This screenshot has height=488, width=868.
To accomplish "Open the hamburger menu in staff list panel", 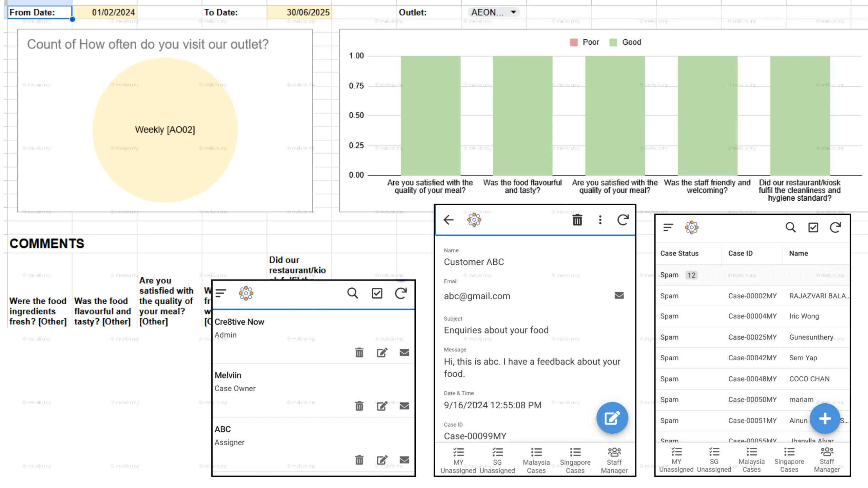I will coord(221,293).
